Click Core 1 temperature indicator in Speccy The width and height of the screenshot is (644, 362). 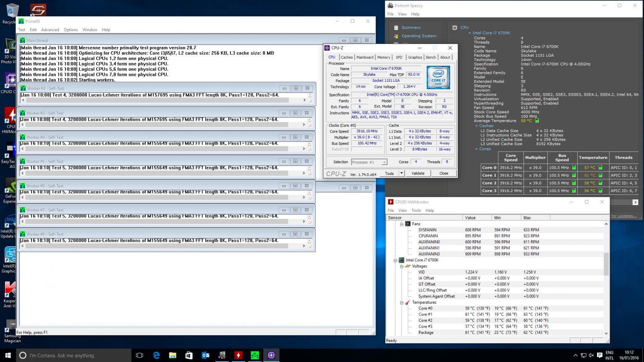point(600,175)
